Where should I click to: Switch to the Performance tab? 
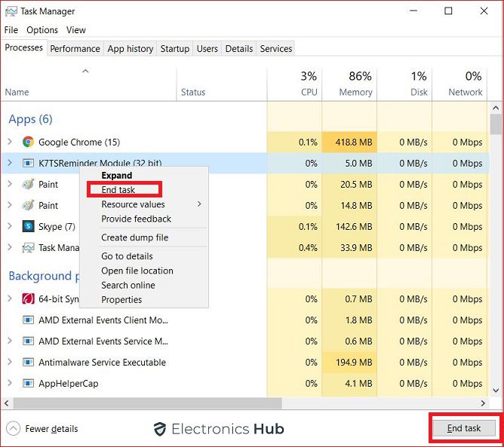(75, 48)
